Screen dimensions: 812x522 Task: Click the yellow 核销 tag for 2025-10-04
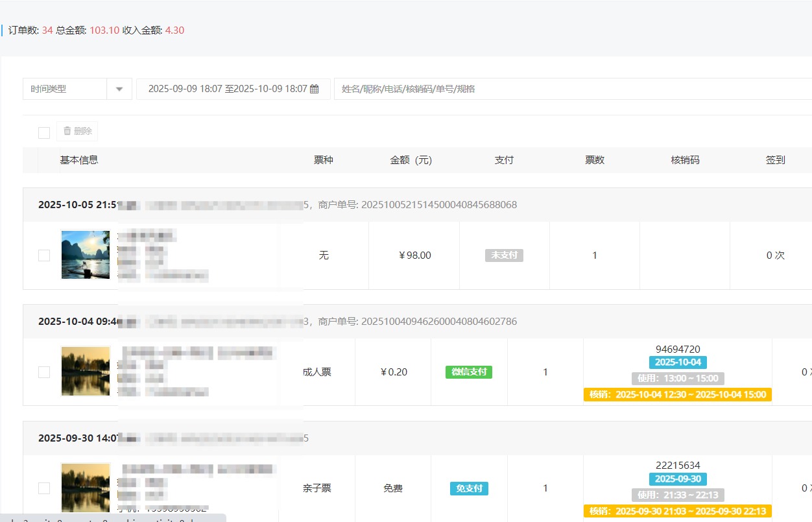pos(678,395)
